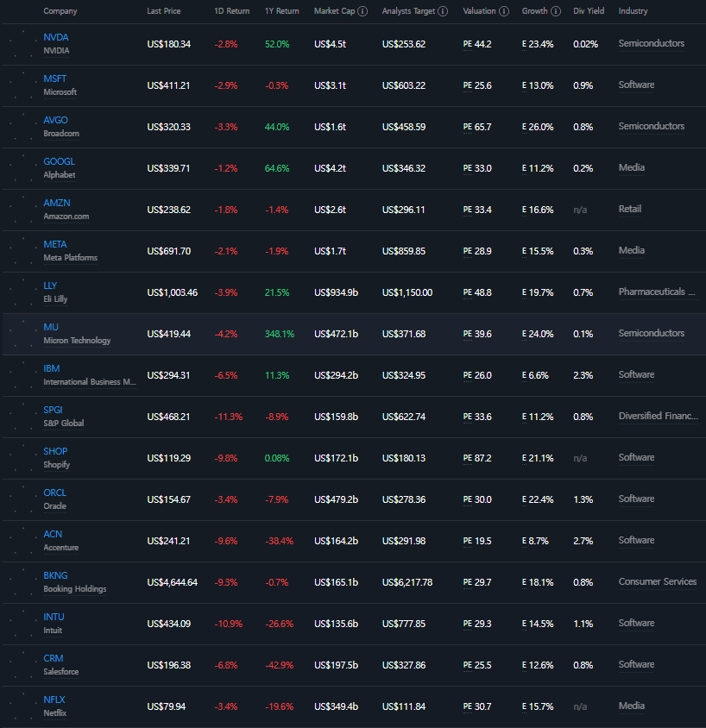
Task: Open the NFLX ticker link
Action: pos(54,700)
